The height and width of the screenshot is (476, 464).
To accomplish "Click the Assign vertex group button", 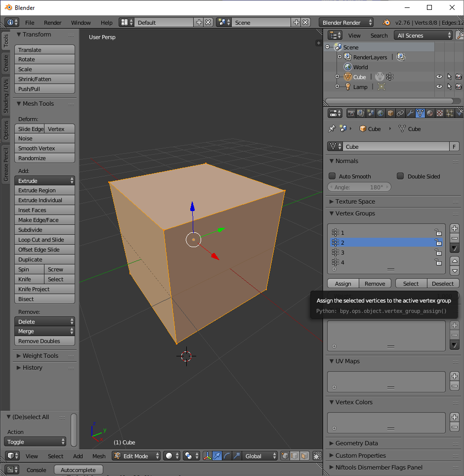I will click(x=343, y=284).
